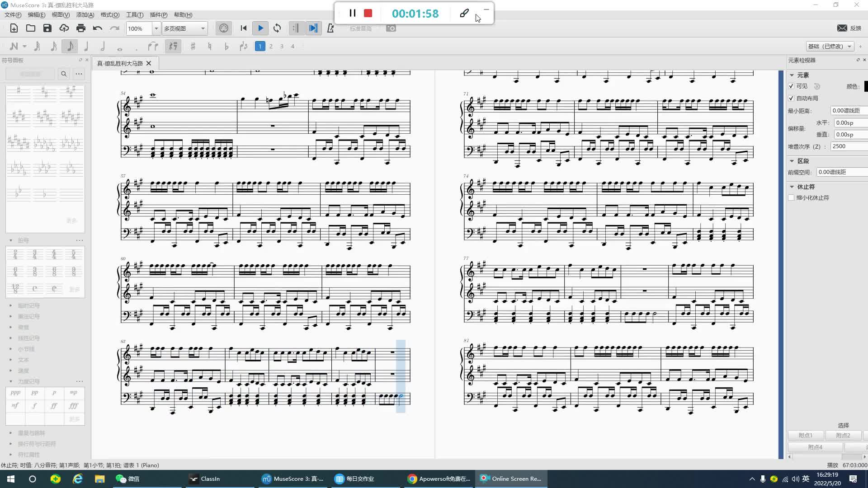The width and height of the screenshot is (868, 488).
Task: Save the current score
Action: tap(47, 28)
